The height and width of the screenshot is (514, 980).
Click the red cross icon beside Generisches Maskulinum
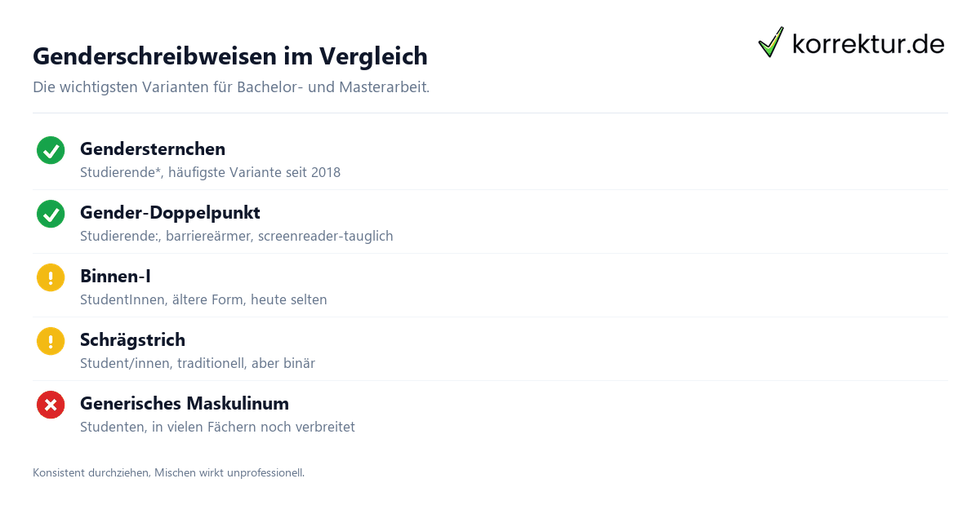point(51,405)
